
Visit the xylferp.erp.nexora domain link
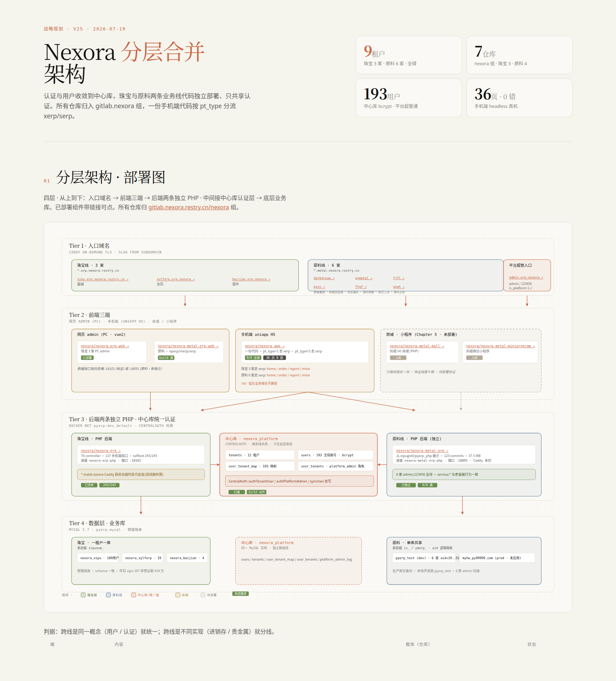point(175,279)
